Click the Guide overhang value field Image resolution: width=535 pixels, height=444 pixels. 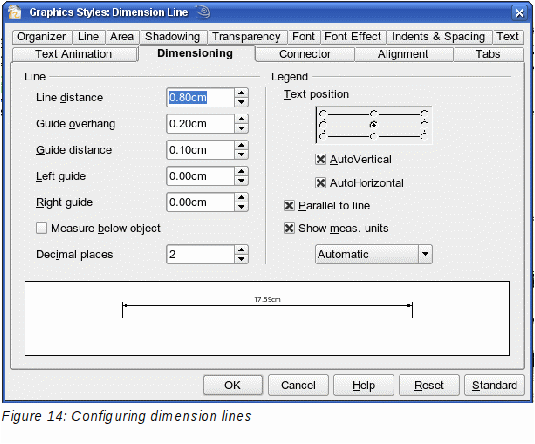[200, 124]
